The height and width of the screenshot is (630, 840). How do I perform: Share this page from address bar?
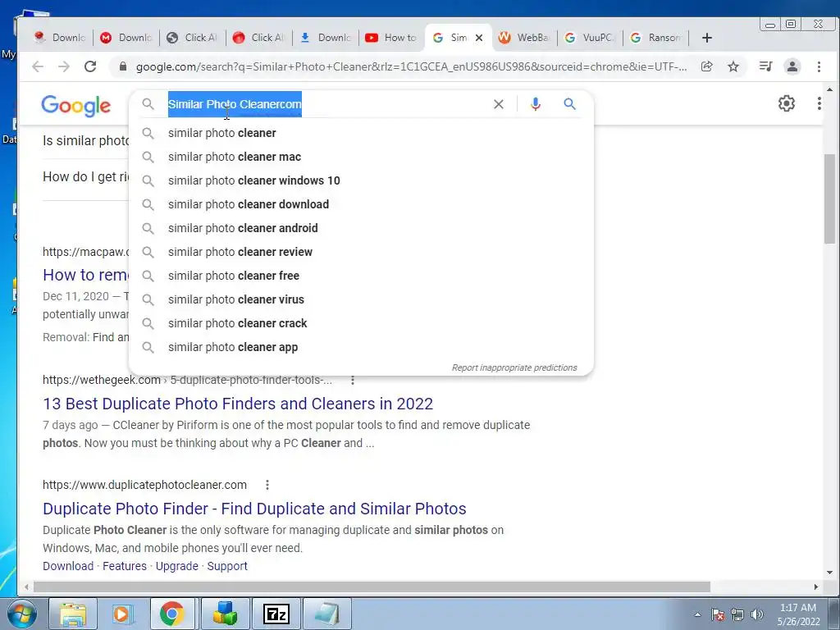(706, 66)
